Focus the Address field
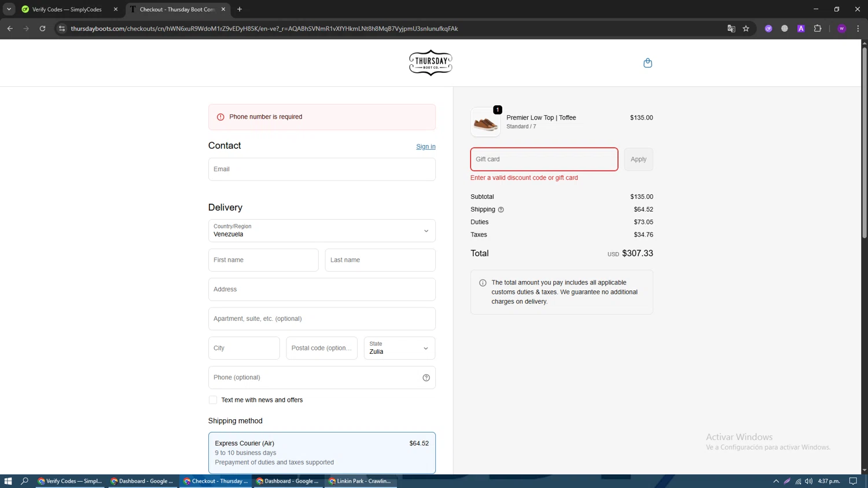 tap(322, 290)
